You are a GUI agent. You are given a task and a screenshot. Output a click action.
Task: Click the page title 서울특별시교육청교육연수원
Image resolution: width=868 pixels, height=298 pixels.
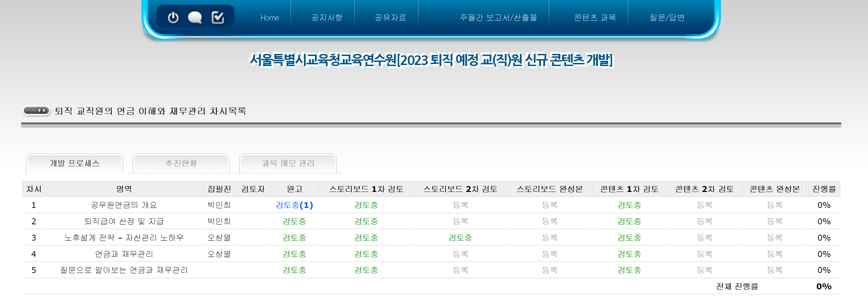(324, 60)
